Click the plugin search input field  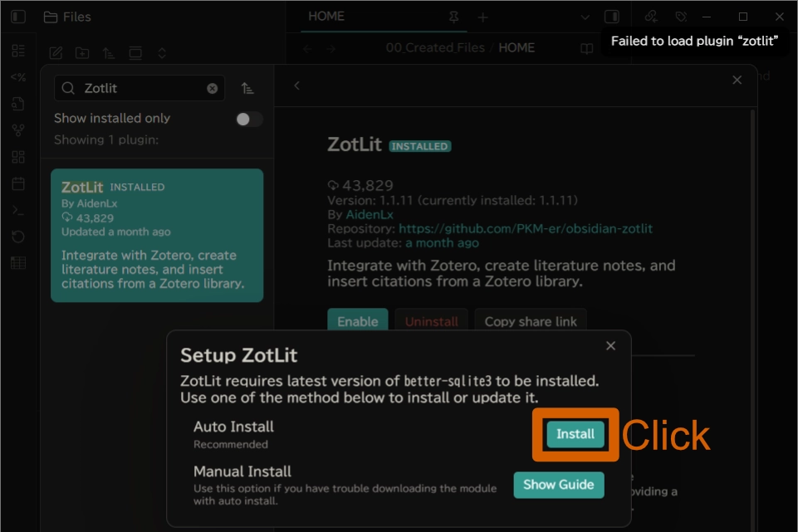click(141, 89)
